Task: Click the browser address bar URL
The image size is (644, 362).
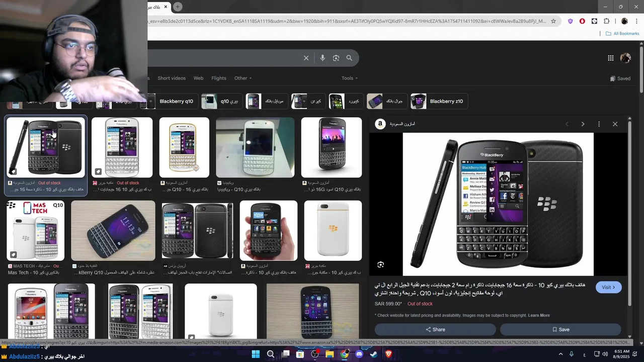Action: click(x=346, y=21)
